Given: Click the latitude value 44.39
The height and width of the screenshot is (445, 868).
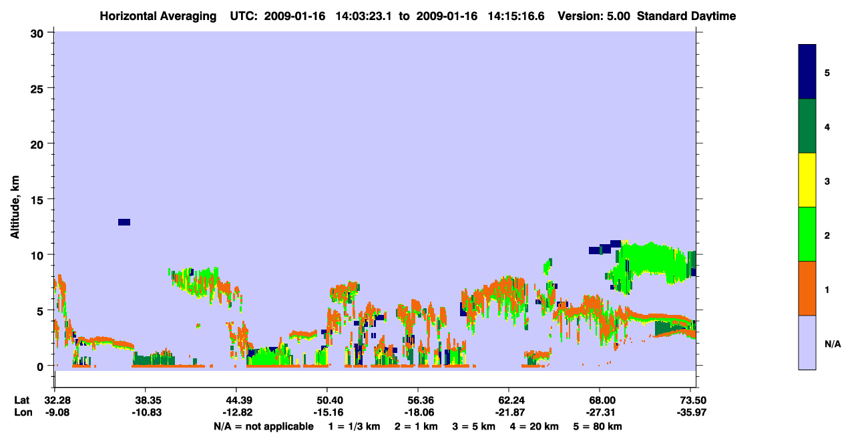Looking at the screenshot, I should point(236,400).
